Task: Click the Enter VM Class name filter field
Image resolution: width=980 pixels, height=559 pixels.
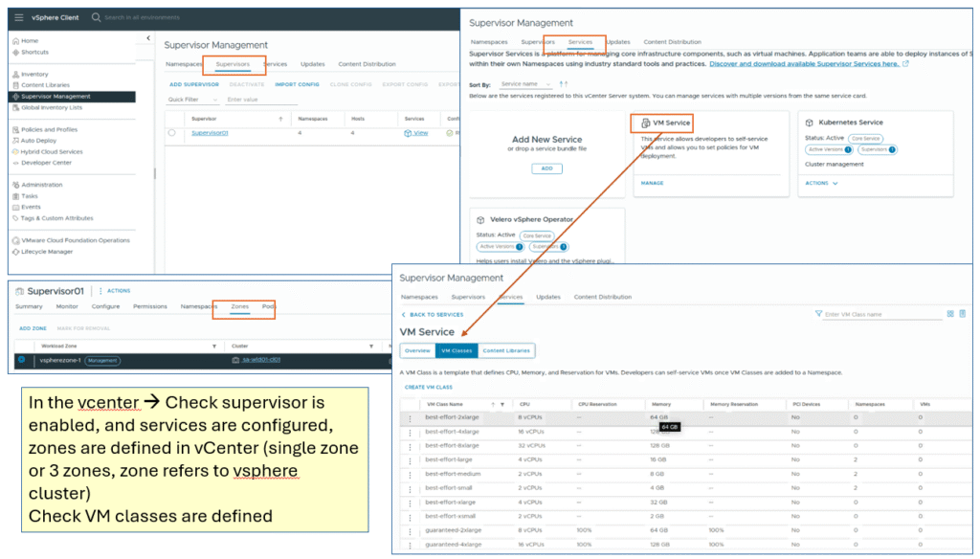Action: (x=880, y=314)
